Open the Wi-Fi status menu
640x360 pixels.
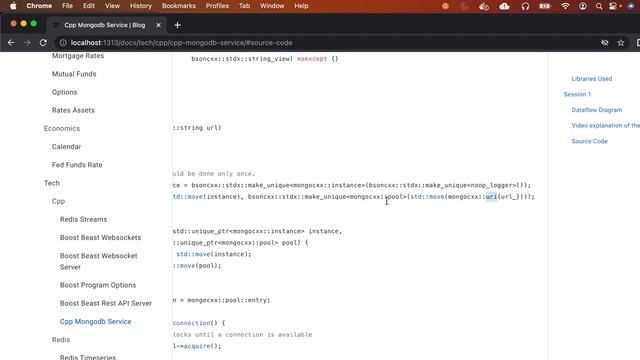tap(565, 6)
